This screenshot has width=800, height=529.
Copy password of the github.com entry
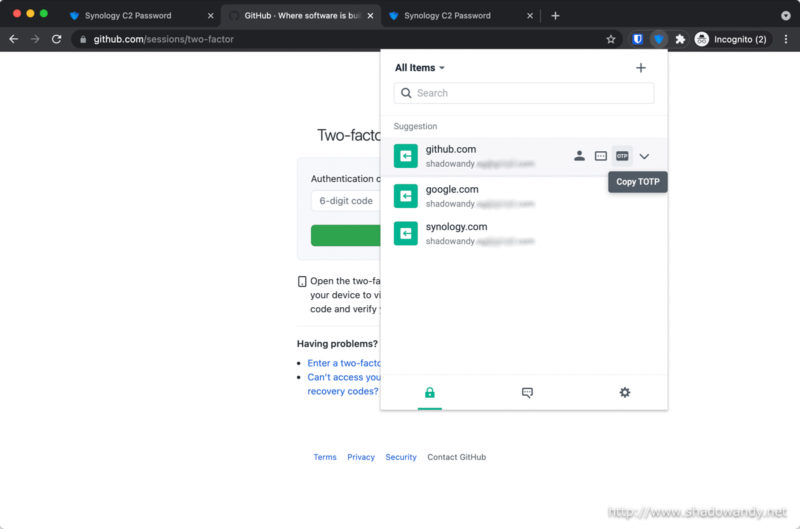[601, 156]
